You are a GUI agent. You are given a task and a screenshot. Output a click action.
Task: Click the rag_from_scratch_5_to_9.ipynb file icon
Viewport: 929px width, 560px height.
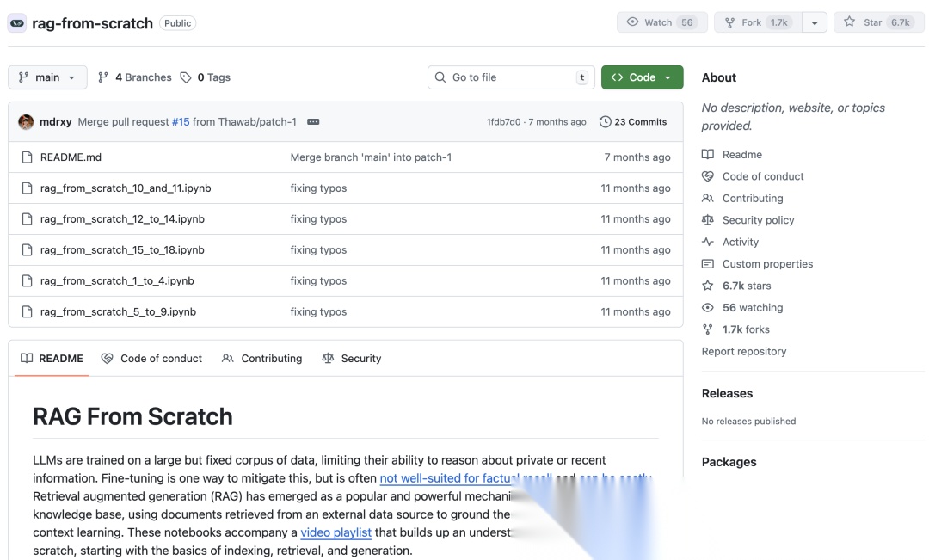click(x=27, y=311)
